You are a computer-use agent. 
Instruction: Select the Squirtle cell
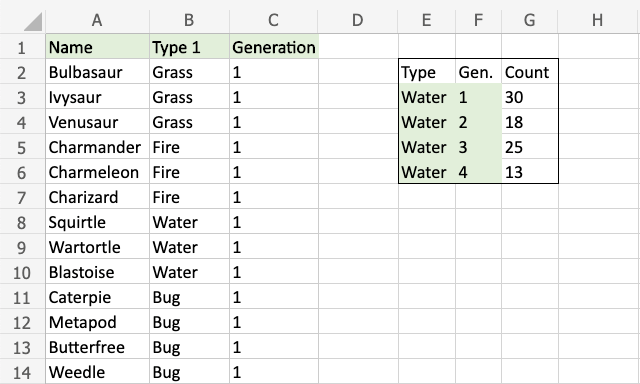coord(97,222)
